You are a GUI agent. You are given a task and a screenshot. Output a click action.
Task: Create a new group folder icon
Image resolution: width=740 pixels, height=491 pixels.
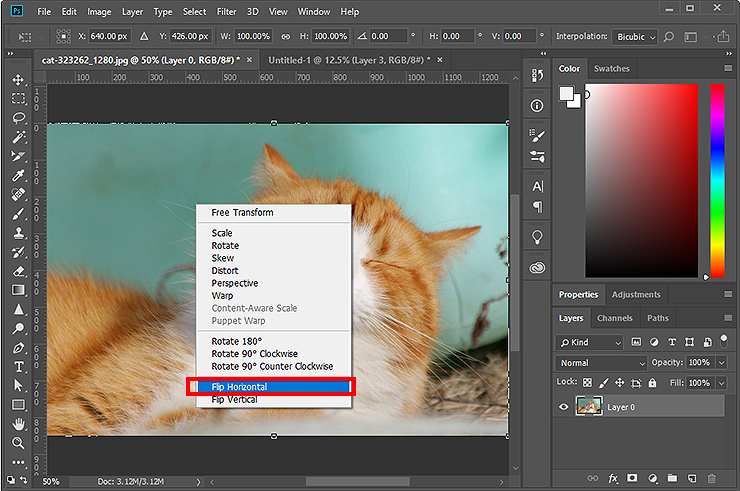(672, 478)
